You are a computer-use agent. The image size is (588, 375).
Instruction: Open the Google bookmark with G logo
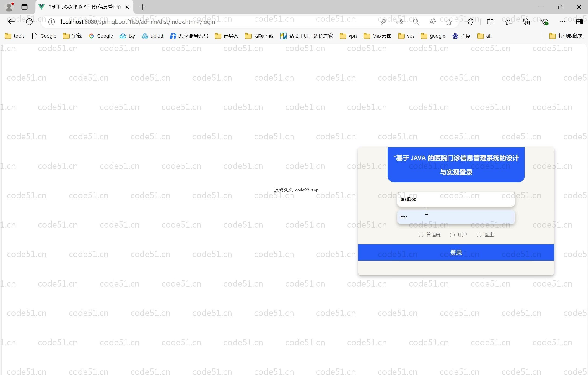point(101,36)
